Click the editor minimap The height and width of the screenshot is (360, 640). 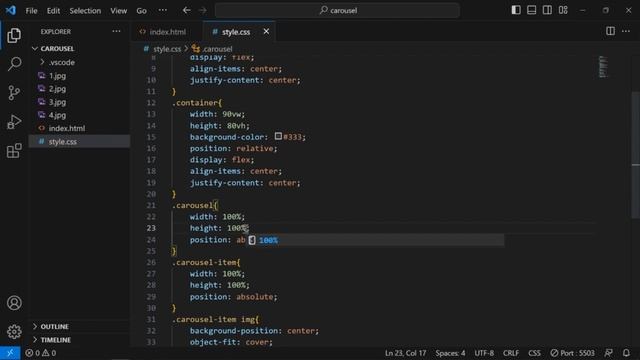pos(603,67)
